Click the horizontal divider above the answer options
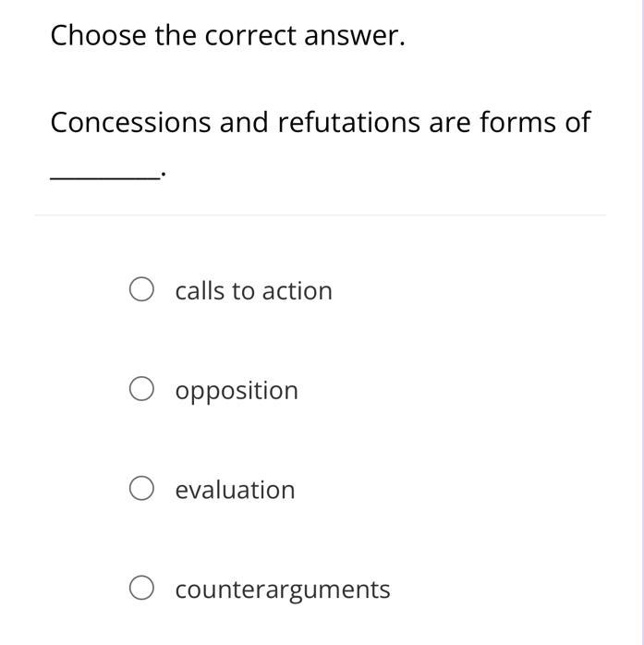 (320, 215)
